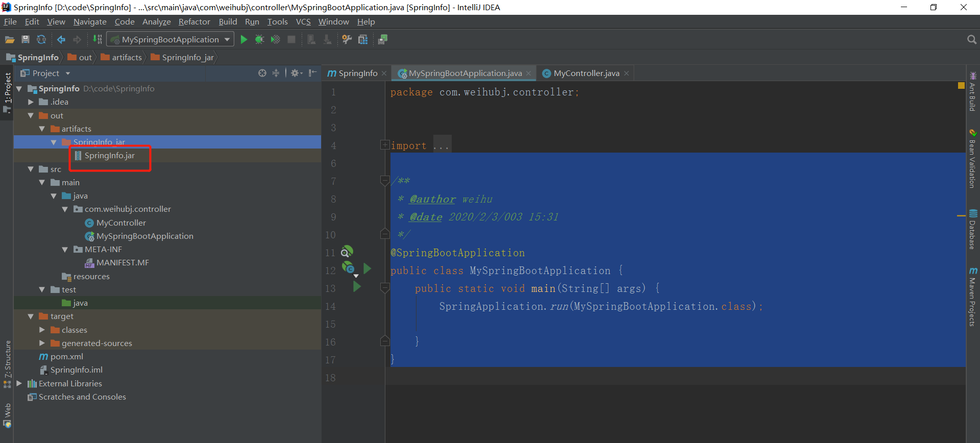Click the SpringInfo_jar breadcrumb
The image size is (980, 443).
[x=182, y=57]
